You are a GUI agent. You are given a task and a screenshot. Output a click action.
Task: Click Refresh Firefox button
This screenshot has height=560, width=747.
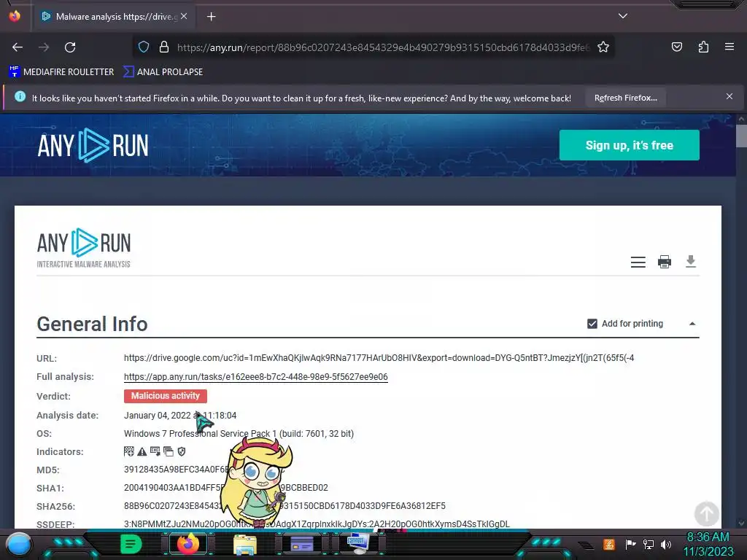click(x=625, y=98)
